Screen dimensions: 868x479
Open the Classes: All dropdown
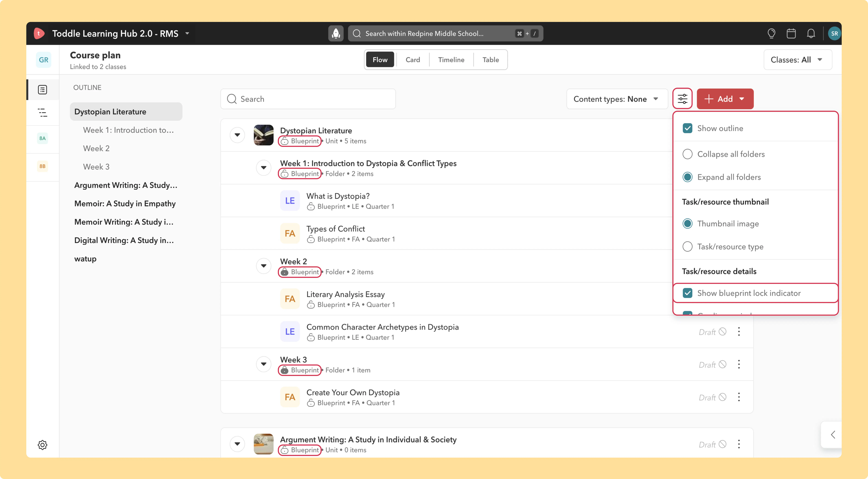[798, 60]
